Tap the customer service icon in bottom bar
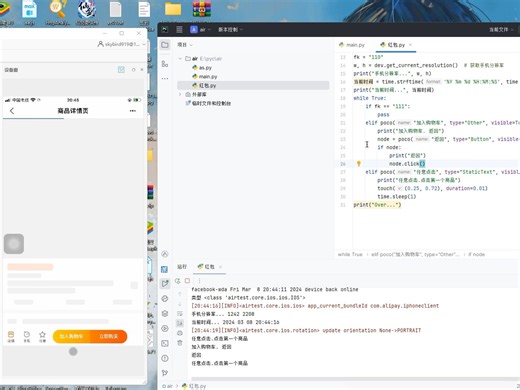 click(27, 336)
